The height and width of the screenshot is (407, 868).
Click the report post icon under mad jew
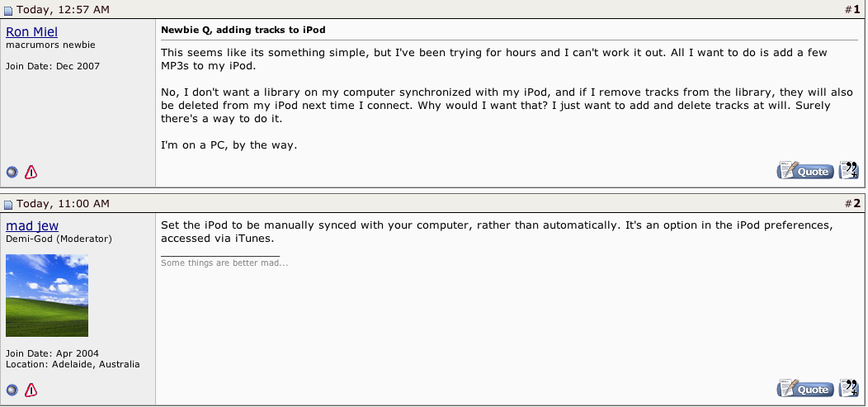click(31, 390)
